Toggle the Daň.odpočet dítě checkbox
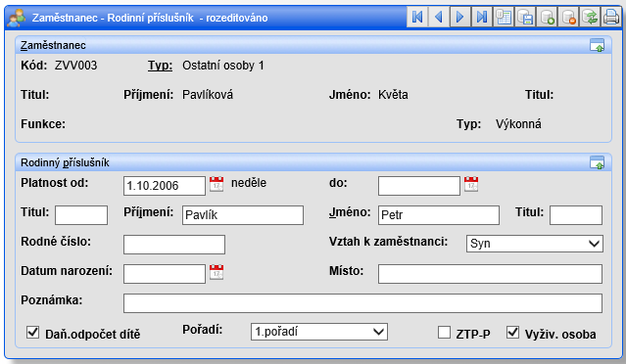 coord(32,332)
